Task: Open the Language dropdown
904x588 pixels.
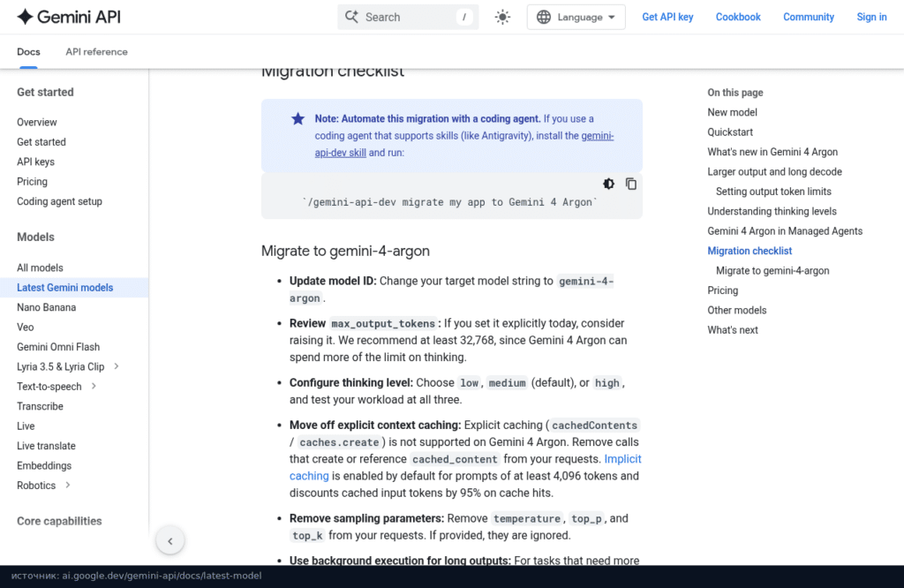Action: pos(576,17)
